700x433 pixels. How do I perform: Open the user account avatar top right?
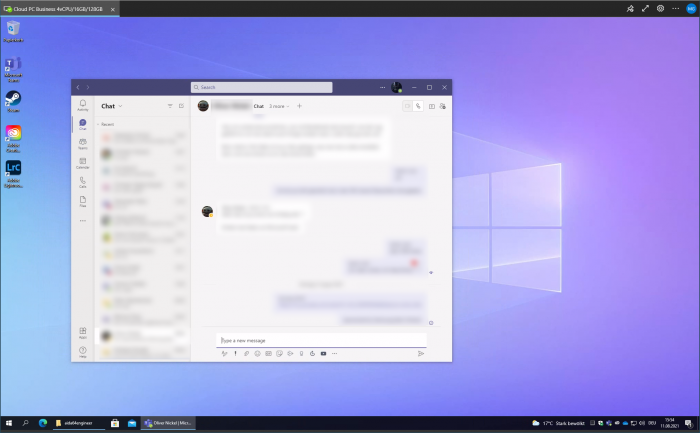point(691,8)
